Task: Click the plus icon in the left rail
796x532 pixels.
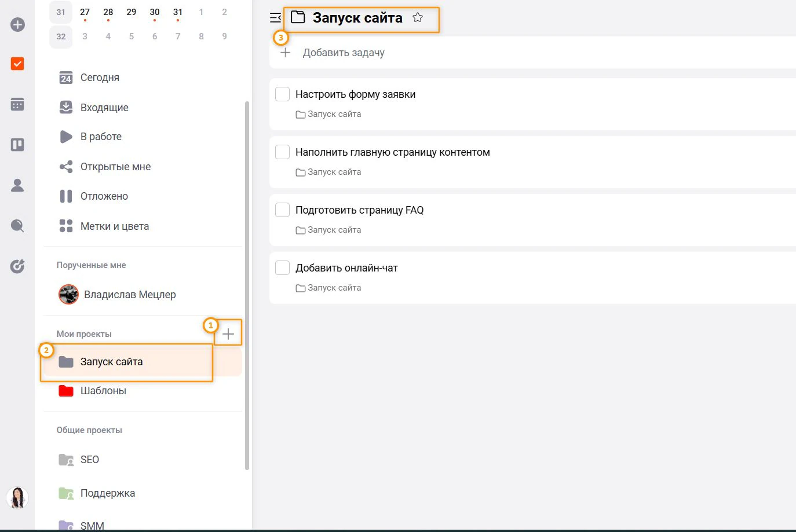Action: (x=17, y=24)
